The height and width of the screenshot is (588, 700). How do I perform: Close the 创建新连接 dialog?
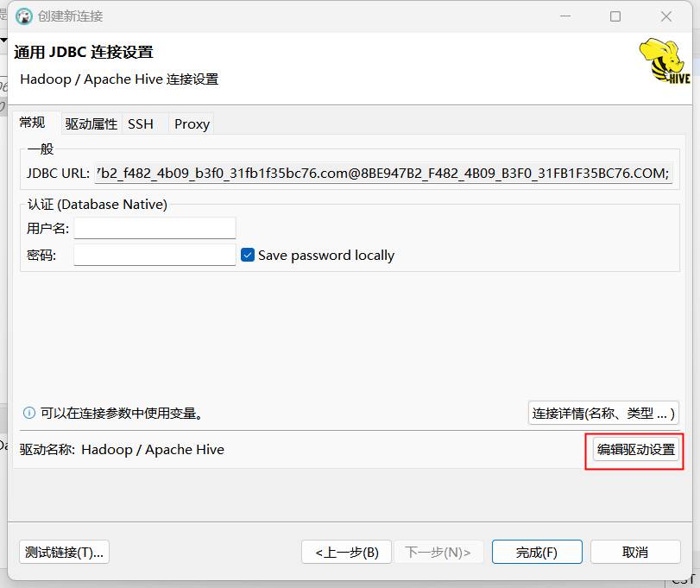click(666, 16)
